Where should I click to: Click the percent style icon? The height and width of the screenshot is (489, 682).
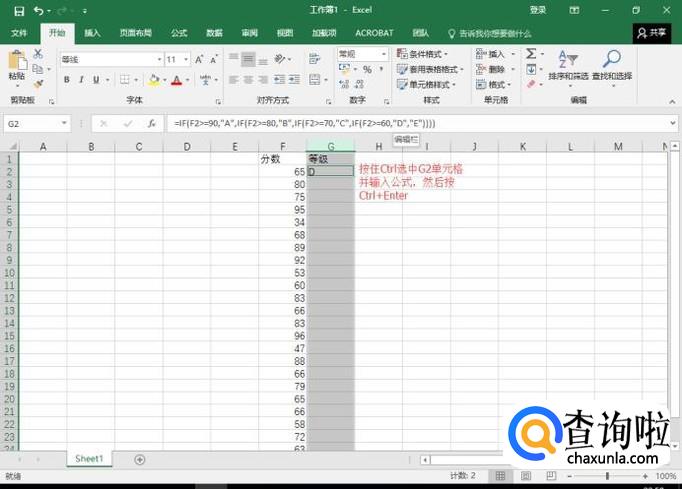click(368, 69)
